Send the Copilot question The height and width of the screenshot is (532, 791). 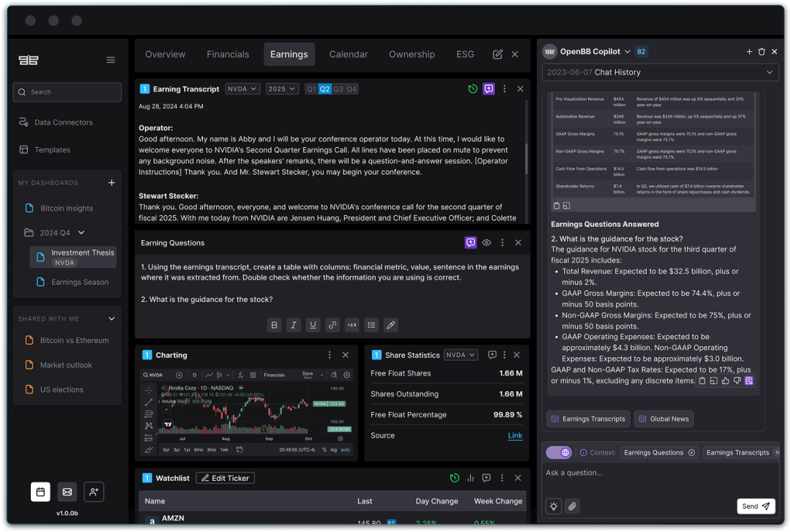756,506
